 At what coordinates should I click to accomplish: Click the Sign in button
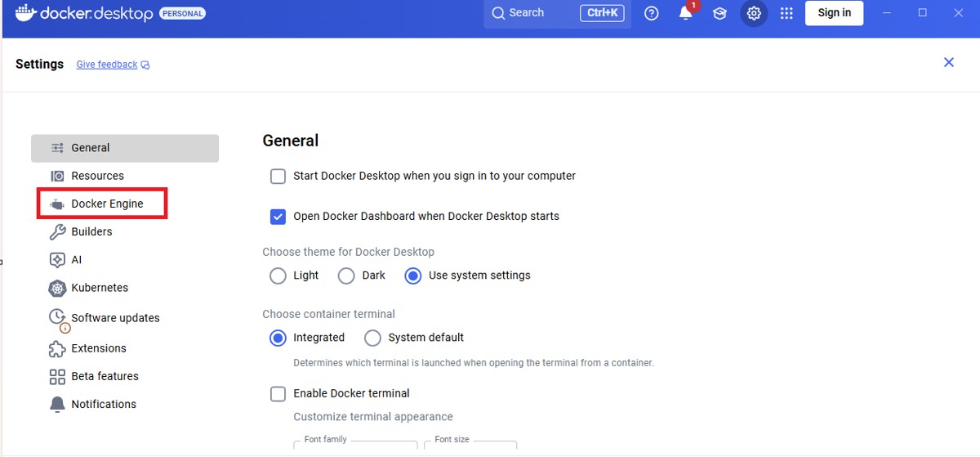click(x=834, y=13)
